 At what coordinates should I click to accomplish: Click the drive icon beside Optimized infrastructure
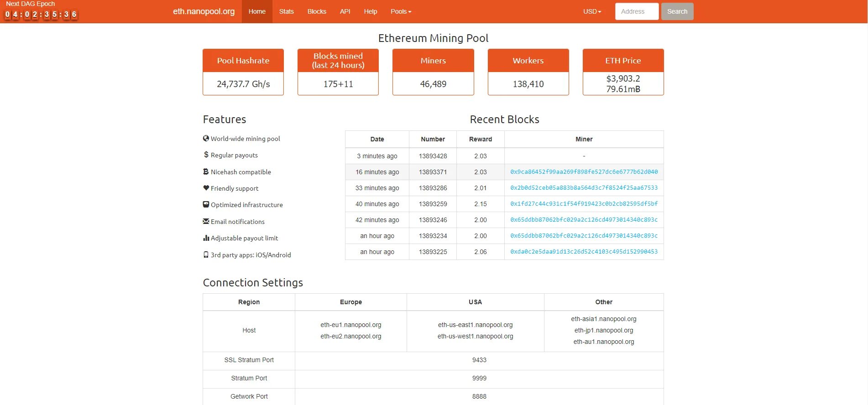tap(206, 204)
